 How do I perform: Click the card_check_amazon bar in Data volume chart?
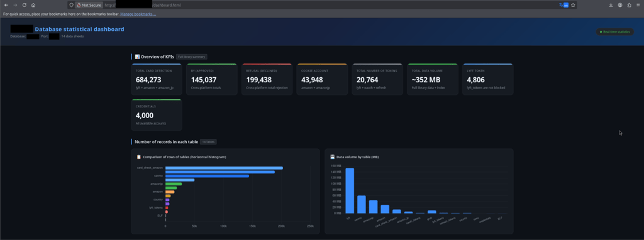click(x=397, y=211)
